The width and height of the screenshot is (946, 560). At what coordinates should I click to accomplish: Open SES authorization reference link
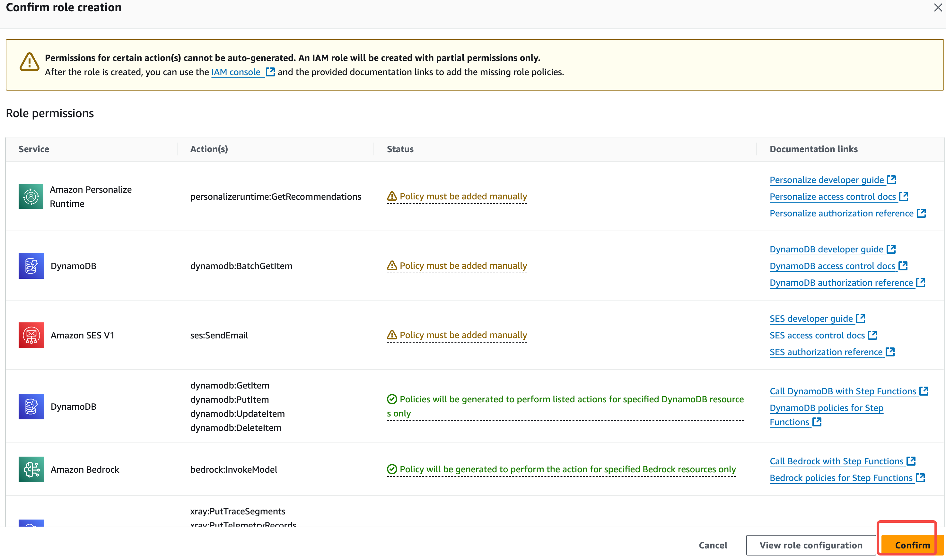tap(826, 353)
